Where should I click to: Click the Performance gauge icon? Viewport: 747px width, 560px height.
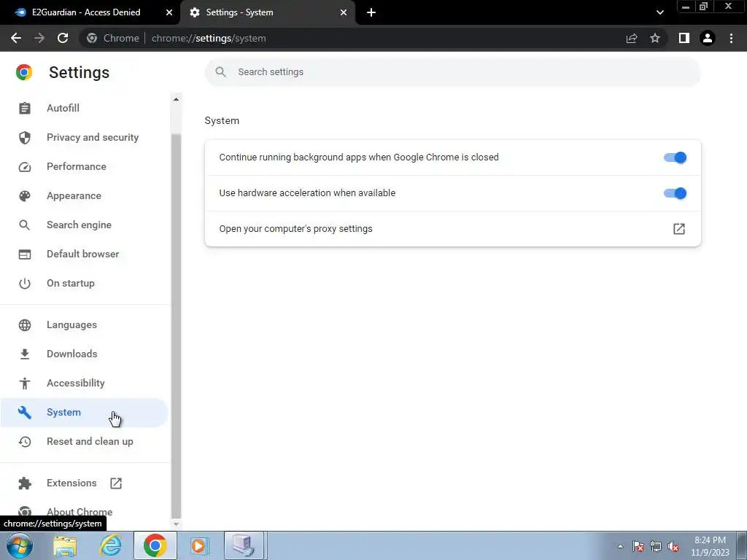[24, 167]
